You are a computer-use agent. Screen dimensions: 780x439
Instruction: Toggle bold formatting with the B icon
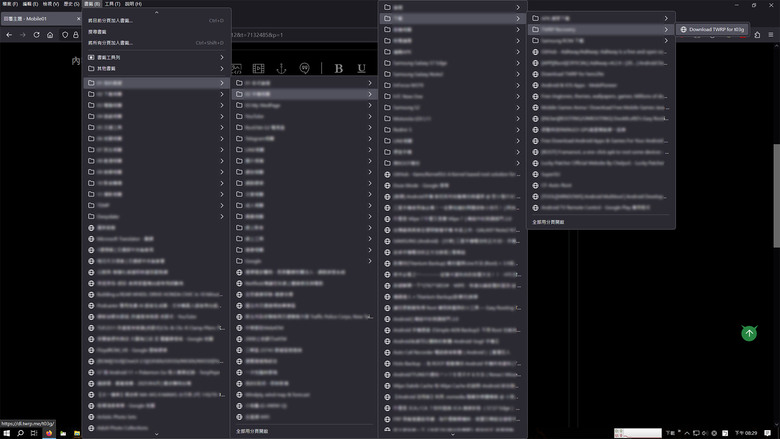(339, 69)
